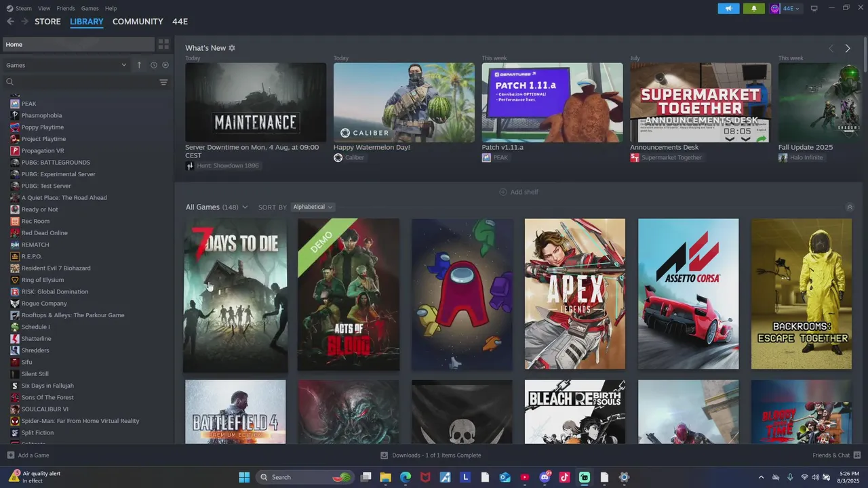Show next What's New items arrow
This screenshot has height=488, width=868.
pyautogui.click(x=848, y=48)
